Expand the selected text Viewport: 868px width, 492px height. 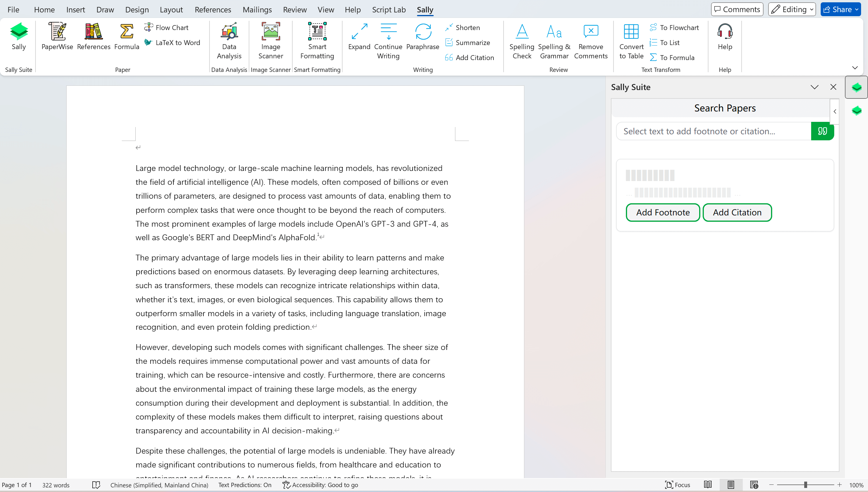point(359,36)
